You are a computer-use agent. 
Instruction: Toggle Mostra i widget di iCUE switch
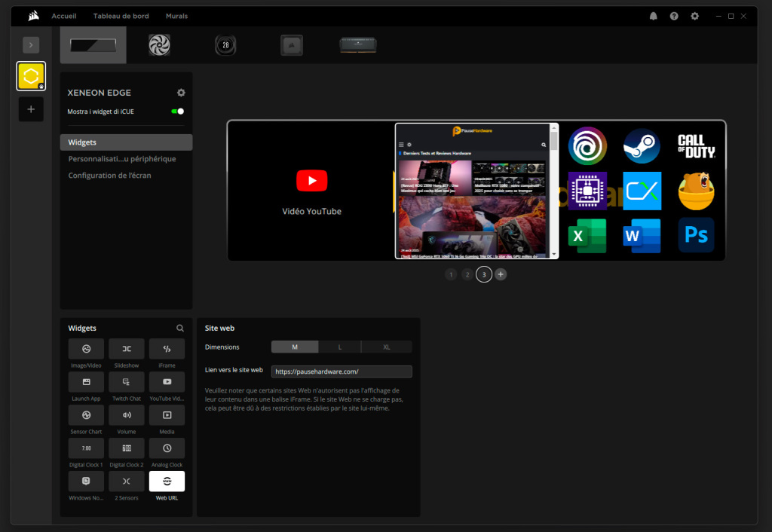[x=178, y=112]
